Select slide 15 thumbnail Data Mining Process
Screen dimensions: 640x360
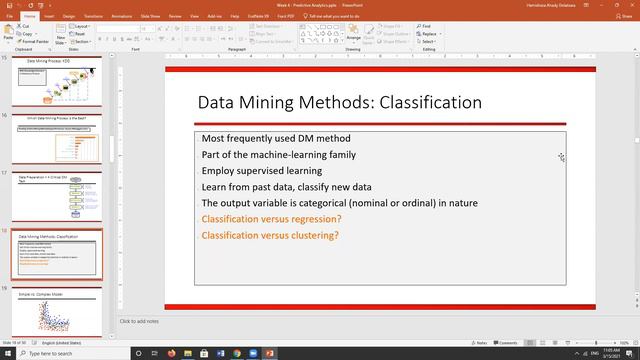[57, 81]
